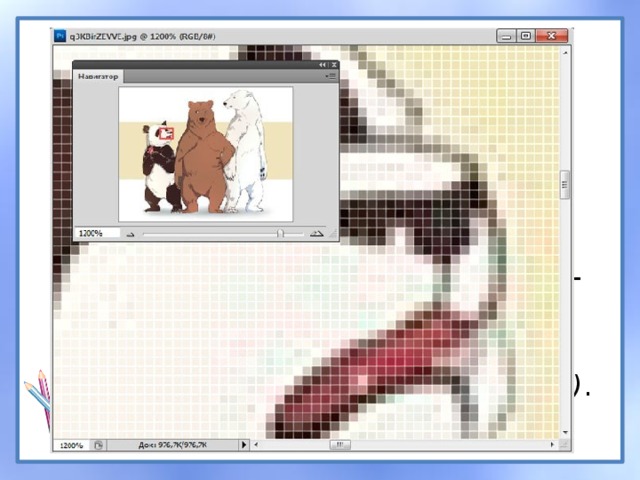Click the status bar icon beside zoom percentage
The width and height of the screenshot is (640, 480).
tap(99, 445)
